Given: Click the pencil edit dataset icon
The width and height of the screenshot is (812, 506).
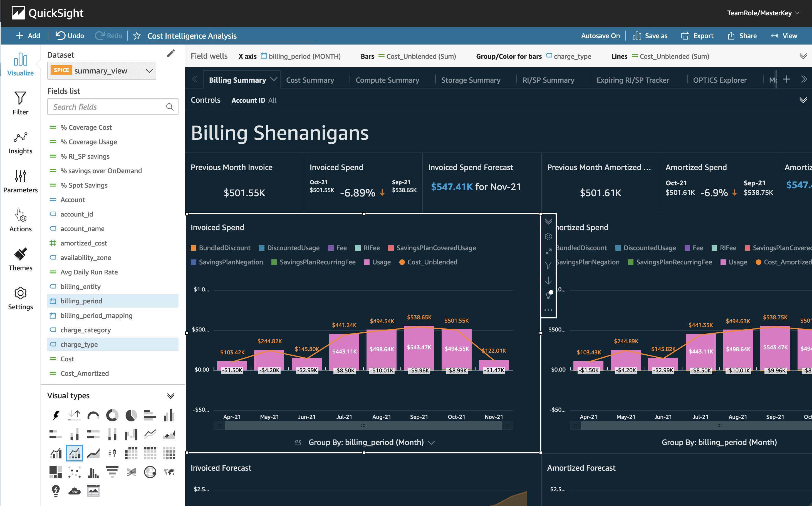Looking at the screenshot, I should pyautogui.click(x=171, y=53).
